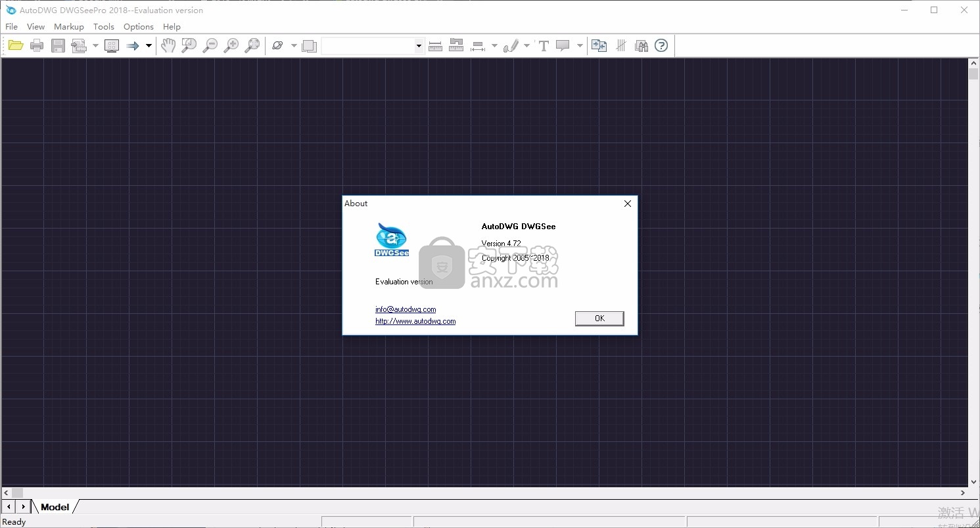Click the horizontal scrollbar left arrow
Screen dimensions: 980x528
(6, 493)
